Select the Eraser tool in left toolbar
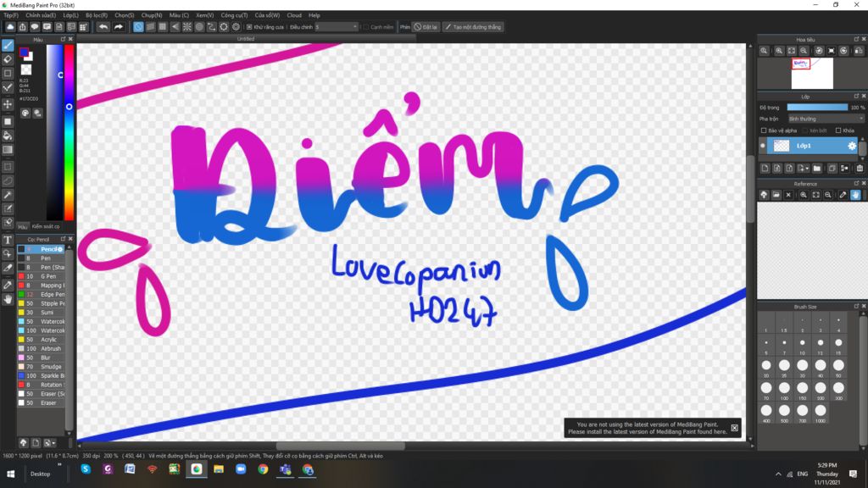This screenshot has height=488, width=868. click(x=8, y=59)
